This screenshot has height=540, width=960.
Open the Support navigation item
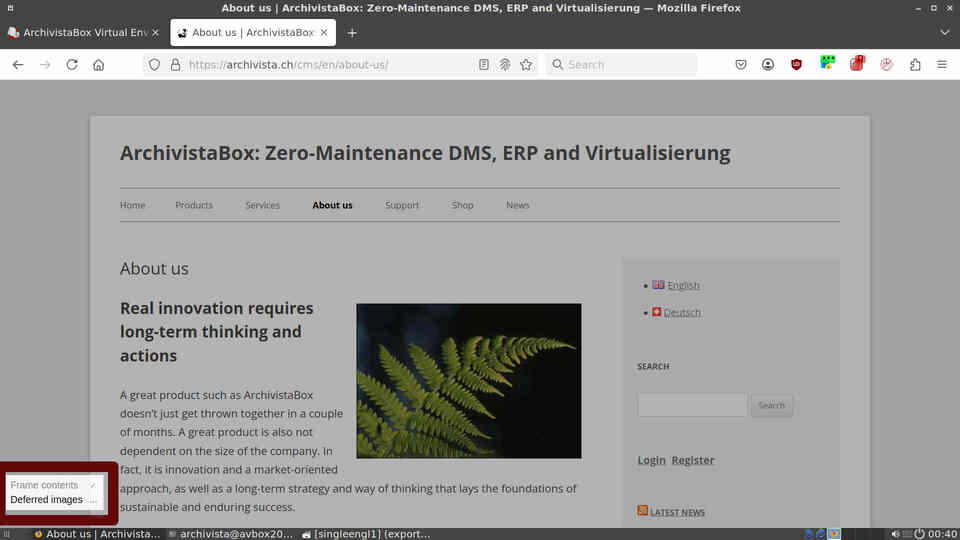coord(402,205)
